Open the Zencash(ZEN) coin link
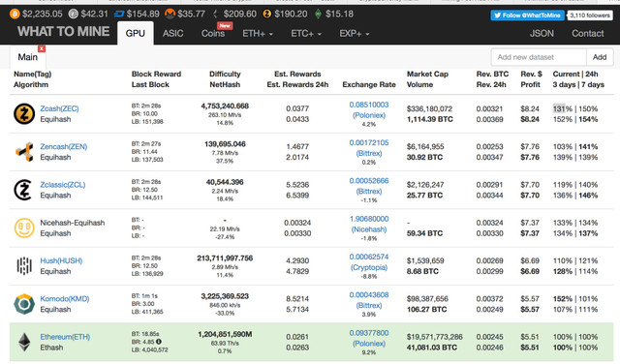The height and width of the screenshot is (364, 620). 64,146
